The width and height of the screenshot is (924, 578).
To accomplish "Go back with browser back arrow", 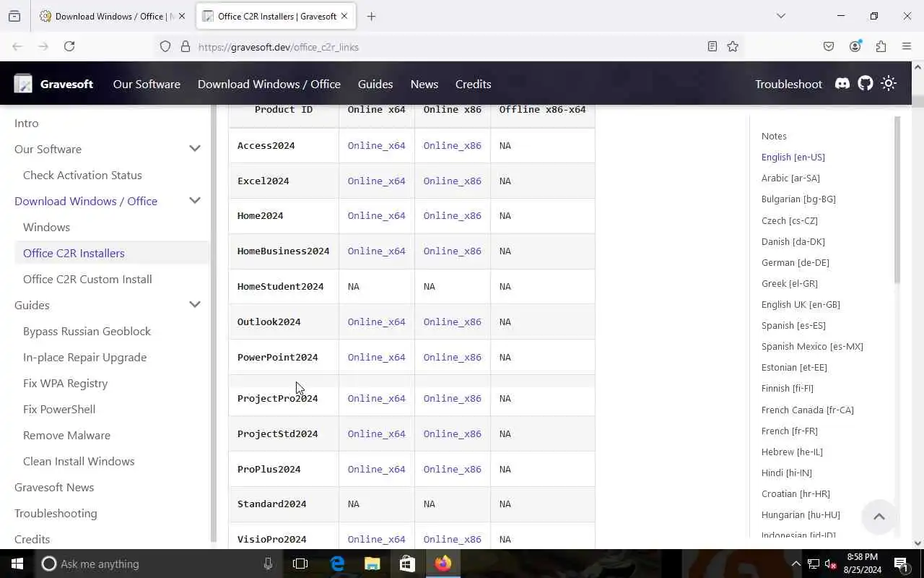I will click(17, 46).
